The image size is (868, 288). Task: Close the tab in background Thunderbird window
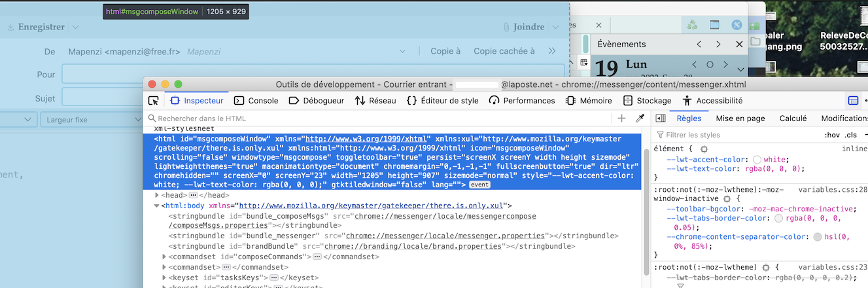click(x=599, y=25)
